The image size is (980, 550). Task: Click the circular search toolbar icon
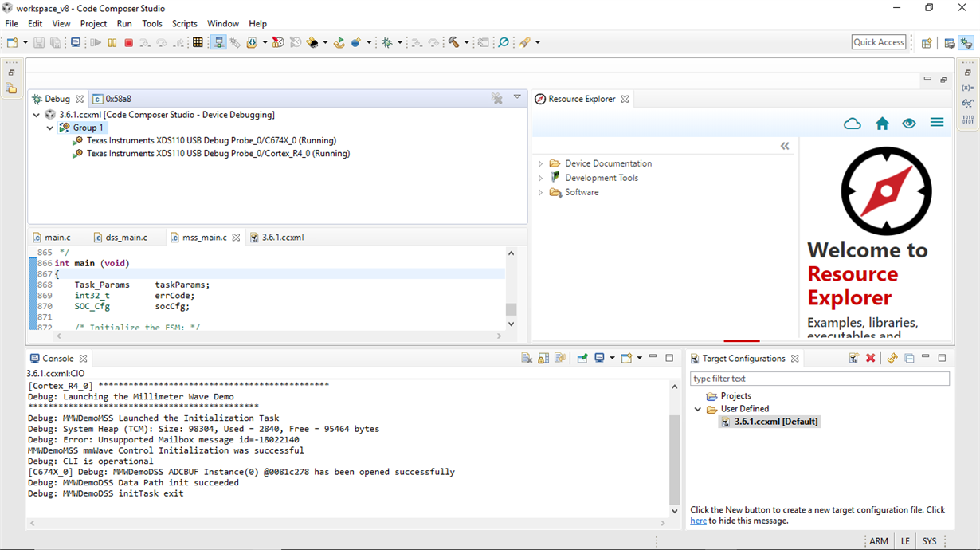tap(504, 42)
